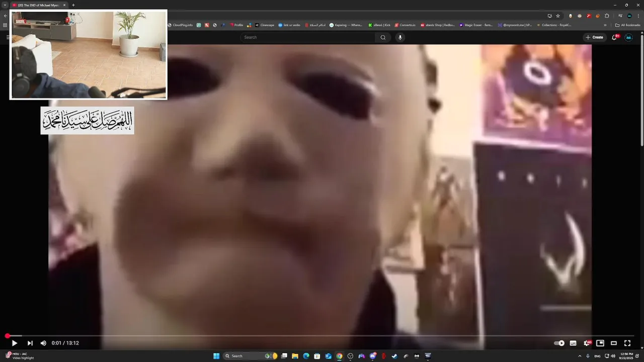Mute the video volume
Viewport: 644px width, 362px height.
coord(43,343)
